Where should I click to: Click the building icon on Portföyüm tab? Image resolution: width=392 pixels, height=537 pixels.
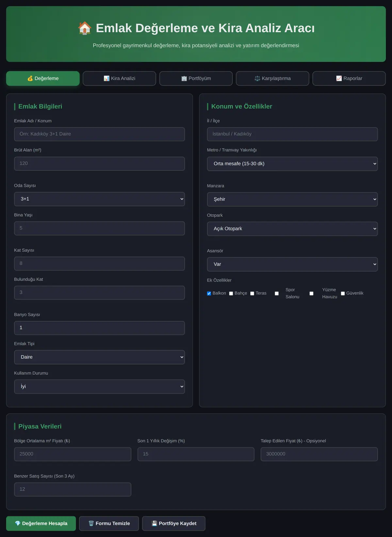(184, 78)
